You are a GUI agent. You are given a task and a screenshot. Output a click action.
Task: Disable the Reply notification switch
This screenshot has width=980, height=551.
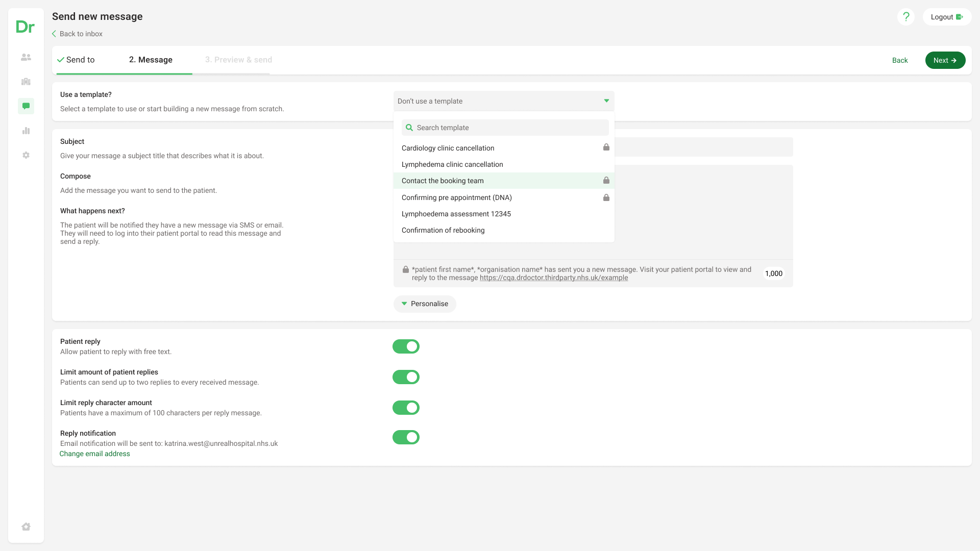[406, 437]
